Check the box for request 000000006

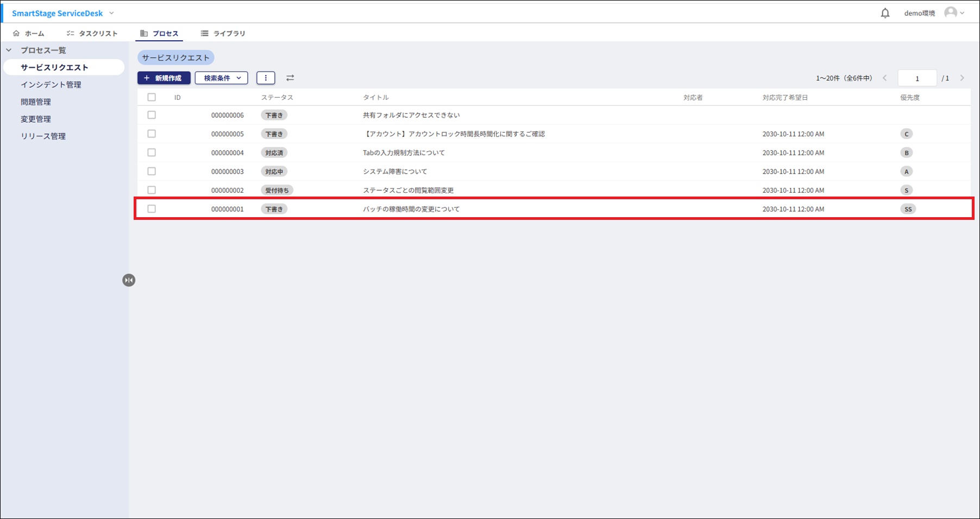pyautogui.click(x=152, y=115)
